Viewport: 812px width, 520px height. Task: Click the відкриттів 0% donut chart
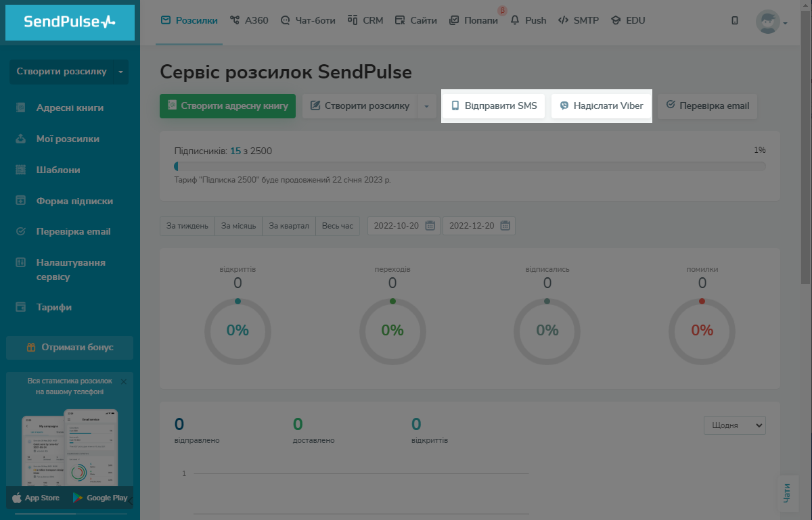(x=238, y=331)
